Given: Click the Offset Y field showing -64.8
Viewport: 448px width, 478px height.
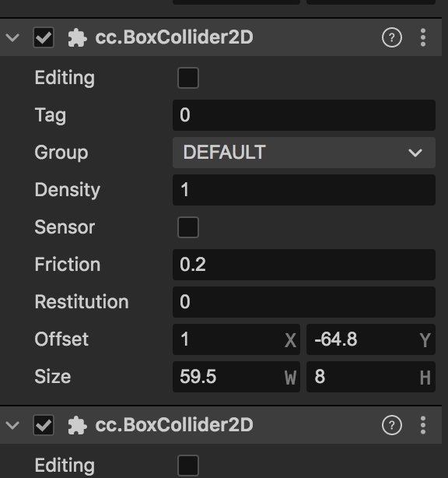Looking at the screenshot, I should point(371,339).
